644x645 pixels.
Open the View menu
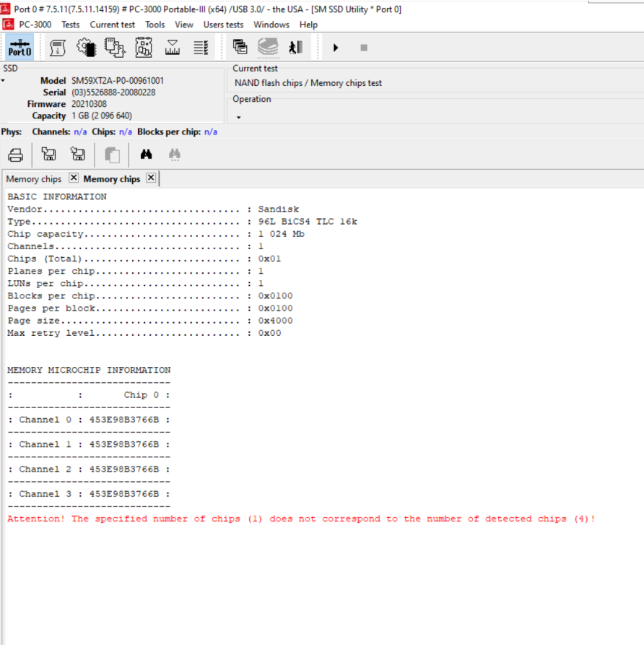click(x=184, y=25)
